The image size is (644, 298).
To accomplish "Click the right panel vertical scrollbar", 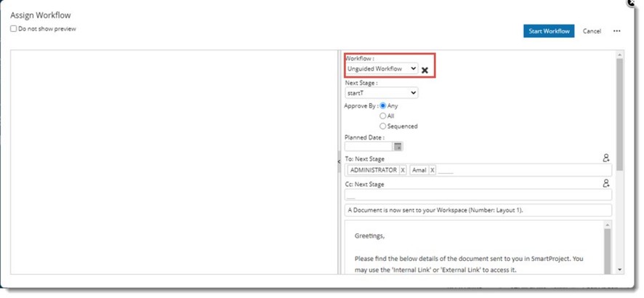I will tap(619, 115).
